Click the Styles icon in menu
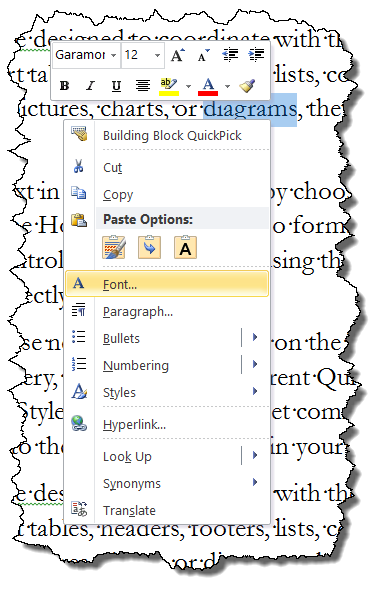The height and width of the screenshot is (591, 382). [79, 391]
